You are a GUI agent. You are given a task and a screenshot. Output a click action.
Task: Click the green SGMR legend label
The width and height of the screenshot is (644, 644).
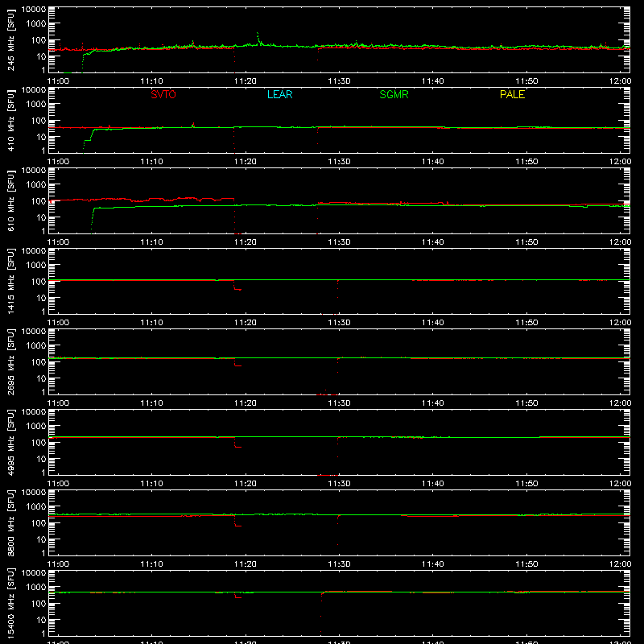tap(394, 94)
